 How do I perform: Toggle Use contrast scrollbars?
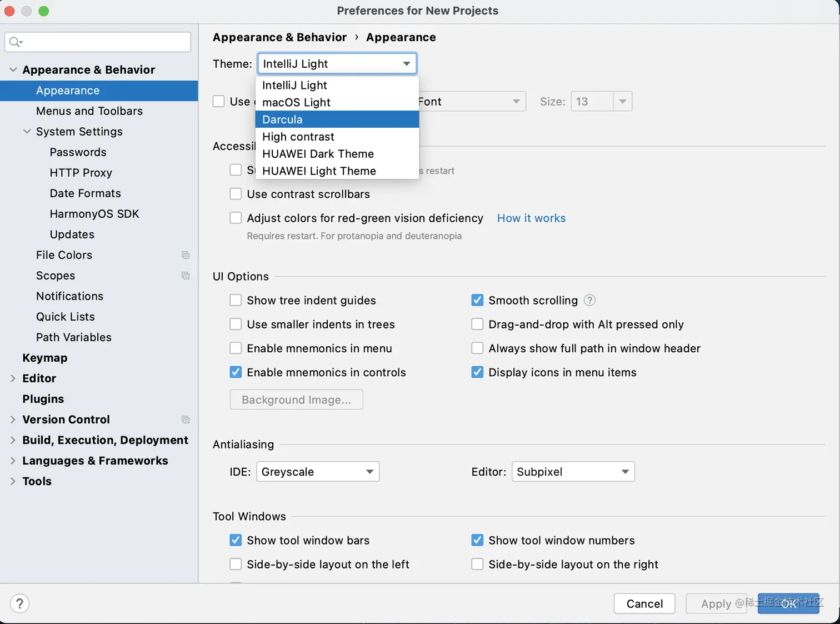[236, 194]
